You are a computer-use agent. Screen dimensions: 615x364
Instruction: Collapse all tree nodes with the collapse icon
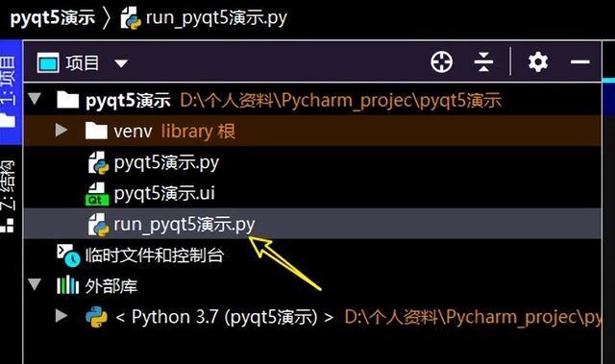click(483, 61)
